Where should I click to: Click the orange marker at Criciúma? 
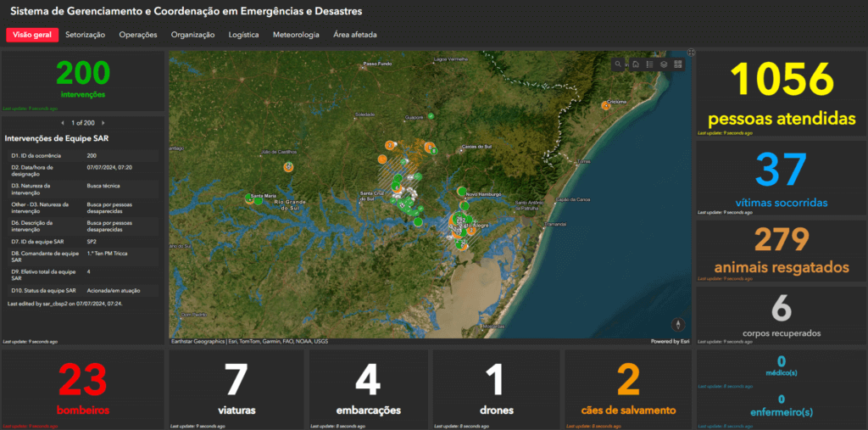tap(605, 105)
